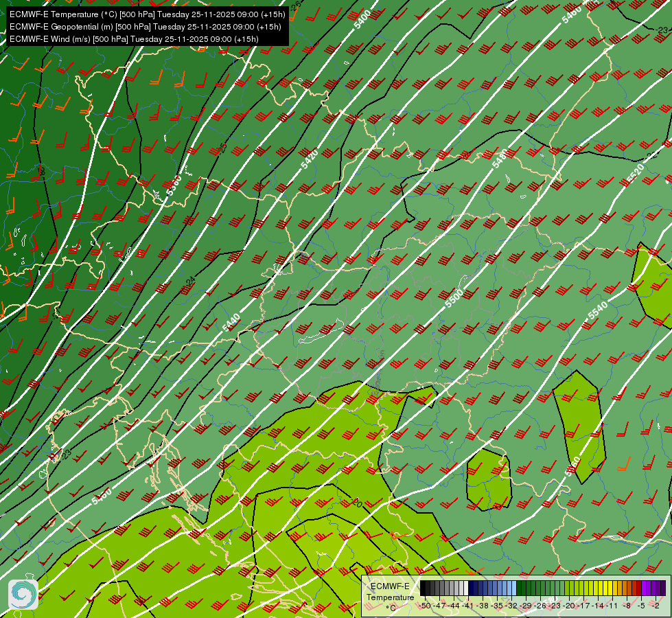Click the -41 legend tick value
672x618 pixels.
pos(468,606)
